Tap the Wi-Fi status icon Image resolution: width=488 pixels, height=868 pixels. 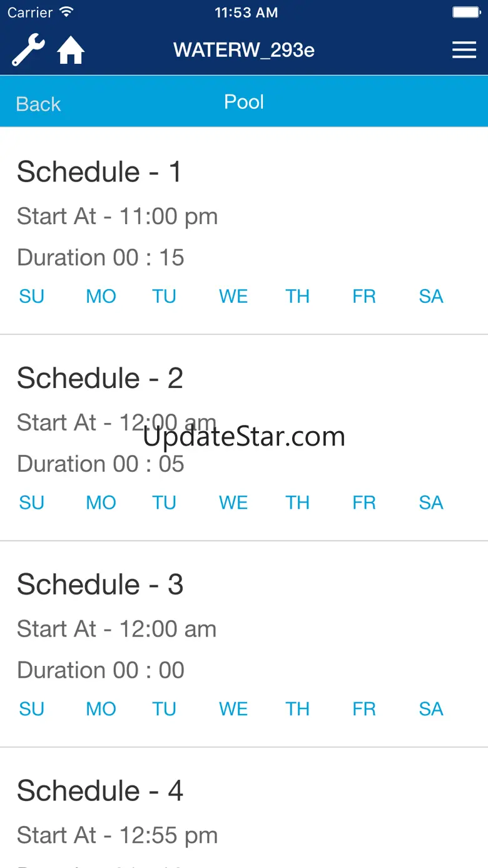pos(66,13)
